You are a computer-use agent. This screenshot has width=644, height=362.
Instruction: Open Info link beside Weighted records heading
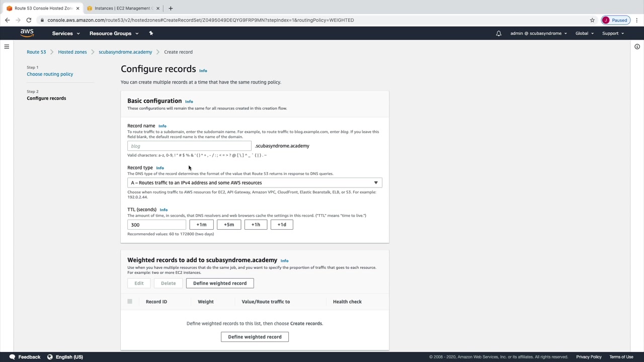[x=284, y=261]
